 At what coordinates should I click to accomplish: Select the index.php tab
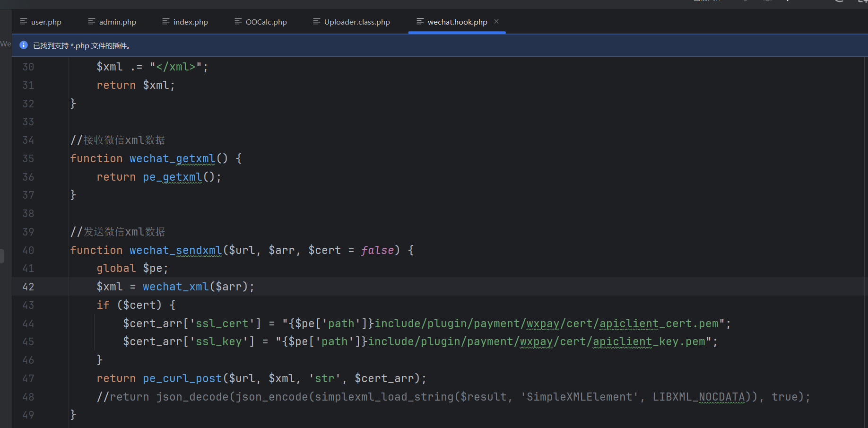tap(185, 22)
